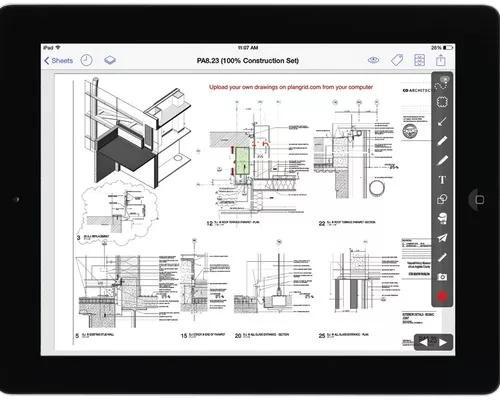Viewport: 500px width, 400px height.
Task: Tap the share/export icon
Action: (441, 60)
